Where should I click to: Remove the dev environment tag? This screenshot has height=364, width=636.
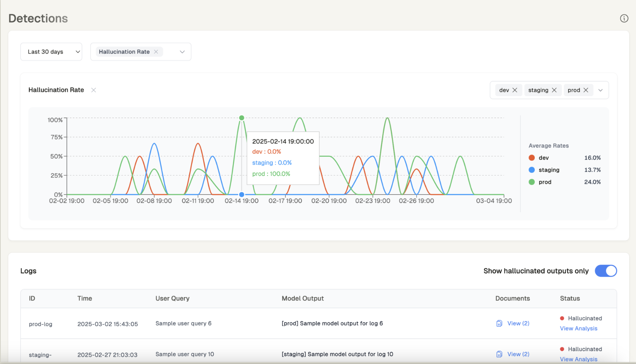pos(515,90)
